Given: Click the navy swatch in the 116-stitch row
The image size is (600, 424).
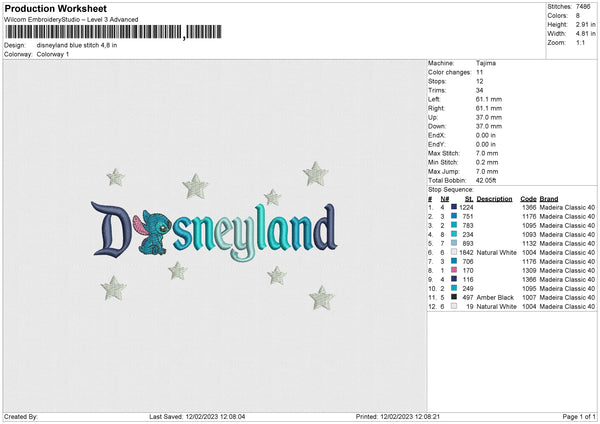Looking at the screenshot, I should click(454, 279).
